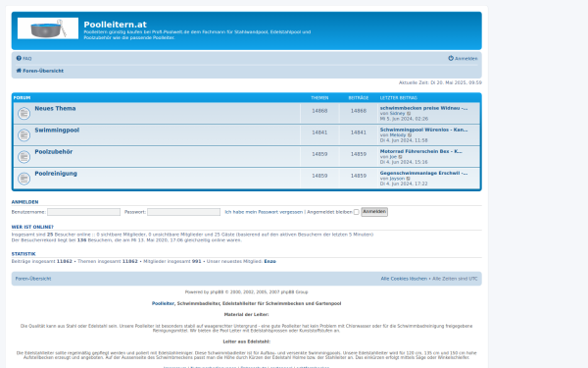Open the FAQ link
588x368 pixels.
[27, 59]
